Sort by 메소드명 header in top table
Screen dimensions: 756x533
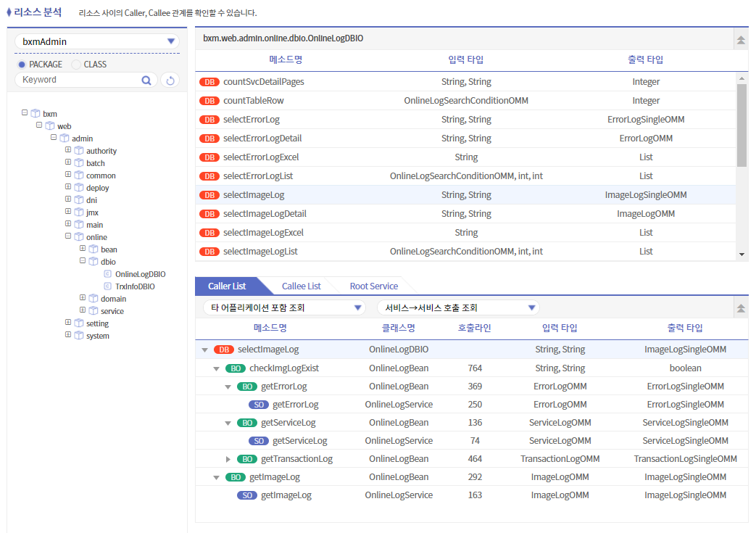point(286,59)
